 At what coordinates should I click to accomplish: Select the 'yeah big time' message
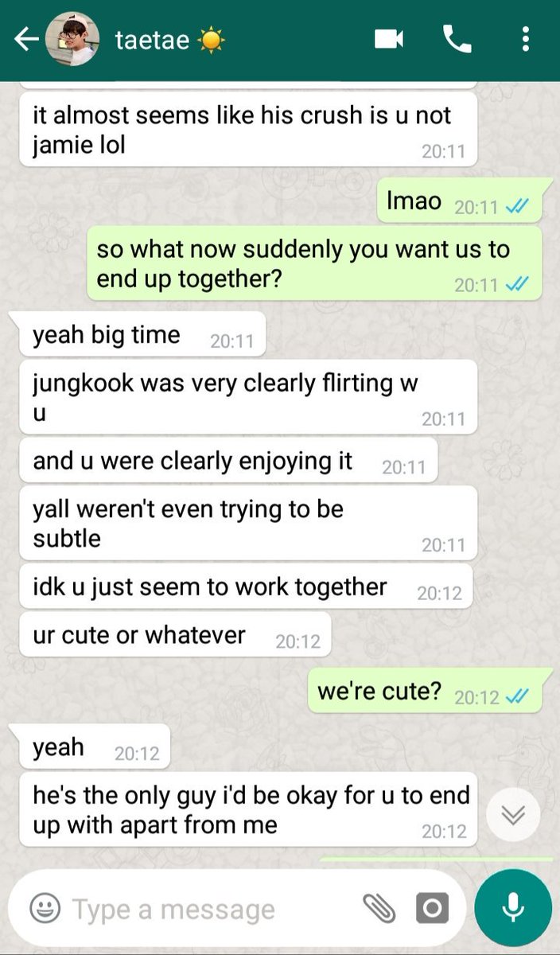coord(142,336)
